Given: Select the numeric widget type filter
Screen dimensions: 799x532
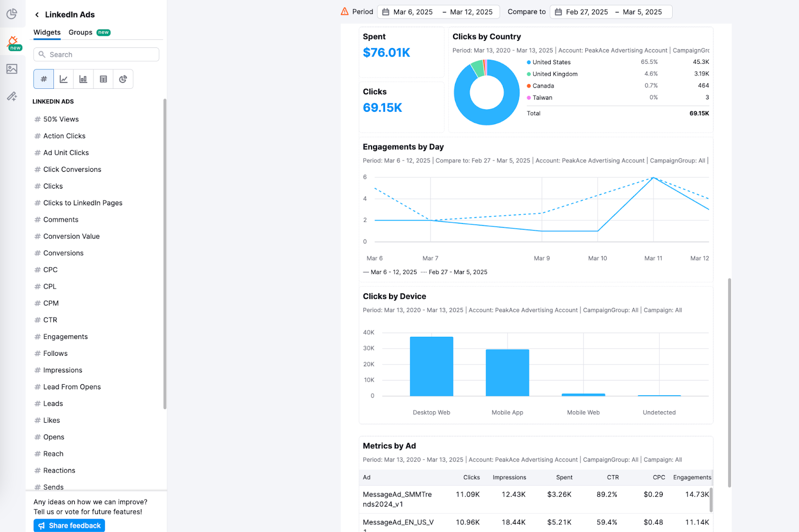Looking at the screenshot, I should tap(43, 78).
